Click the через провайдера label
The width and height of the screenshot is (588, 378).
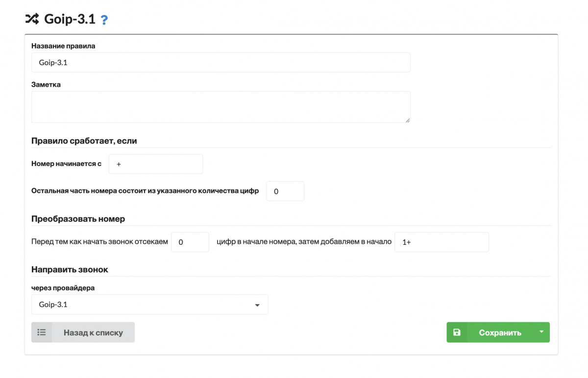(63, 288)
